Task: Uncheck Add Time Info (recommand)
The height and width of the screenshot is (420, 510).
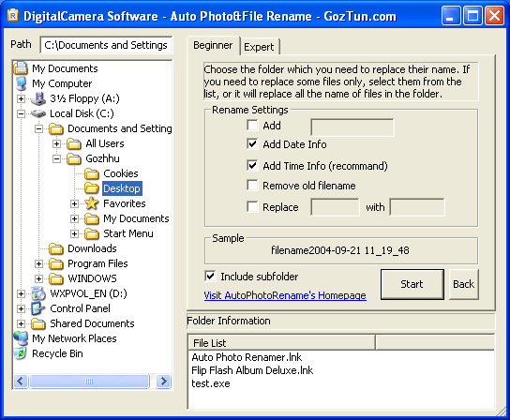Action: [x=252, y=166]
